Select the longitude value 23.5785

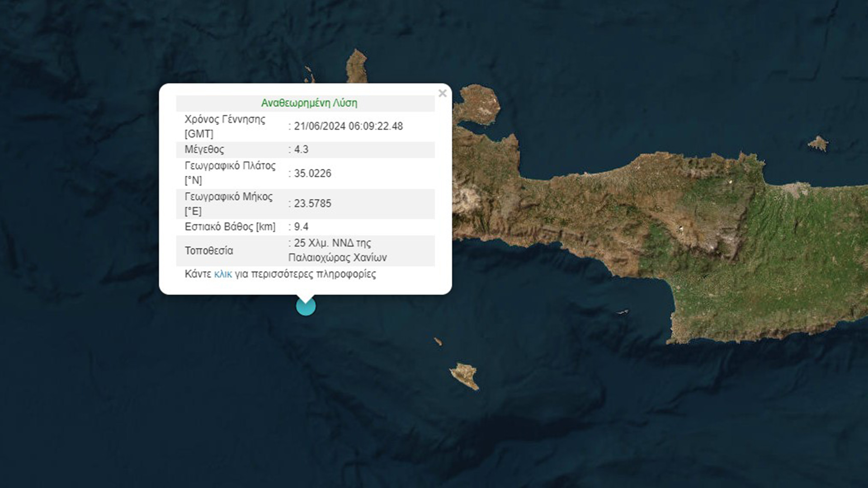tap(312, 203)
